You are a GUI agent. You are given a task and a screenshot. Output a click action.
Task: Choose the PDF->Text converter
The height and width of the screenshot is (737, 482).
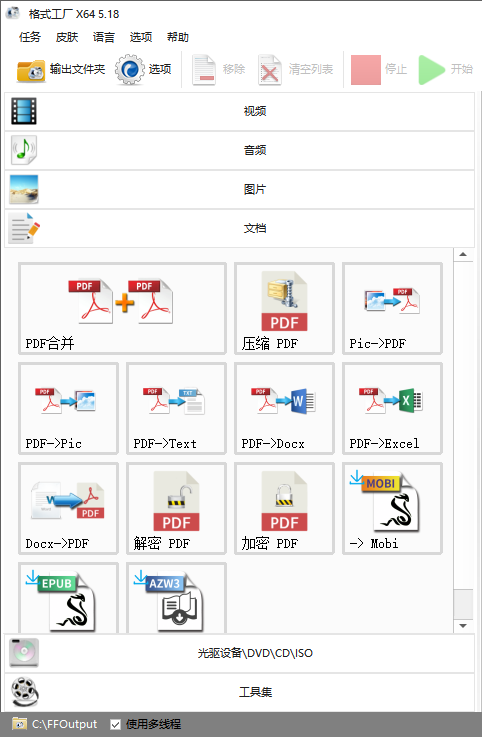click(x=176, y=408)
